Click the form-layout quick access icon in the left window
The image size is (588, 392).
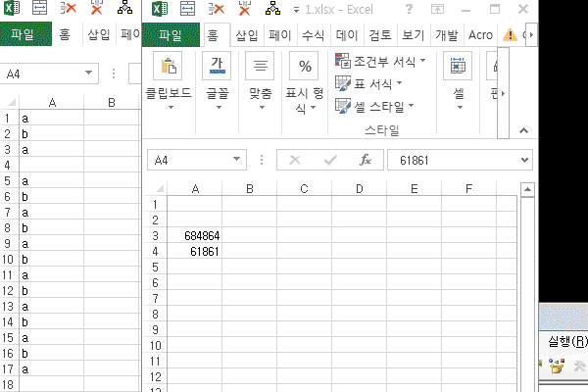pyautogui.click(x=39, y=8)
